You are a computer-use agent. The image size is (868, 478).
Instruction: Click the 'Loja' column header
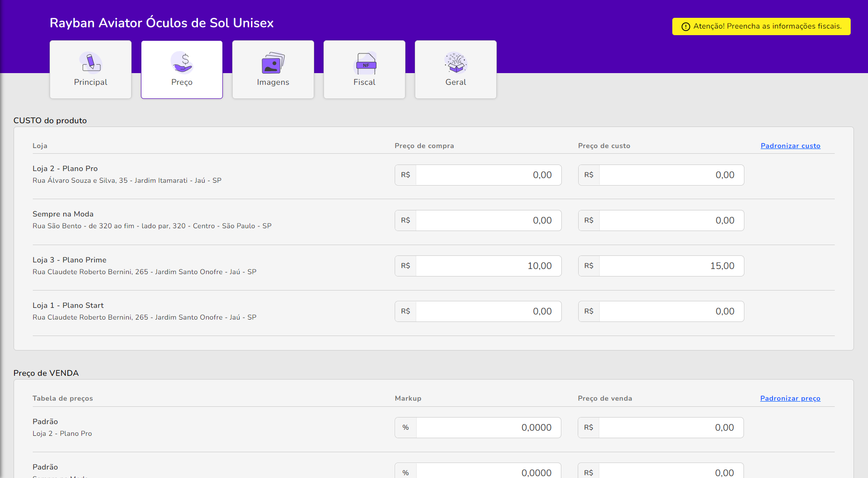pyautogui.click(x=40, y=146)
